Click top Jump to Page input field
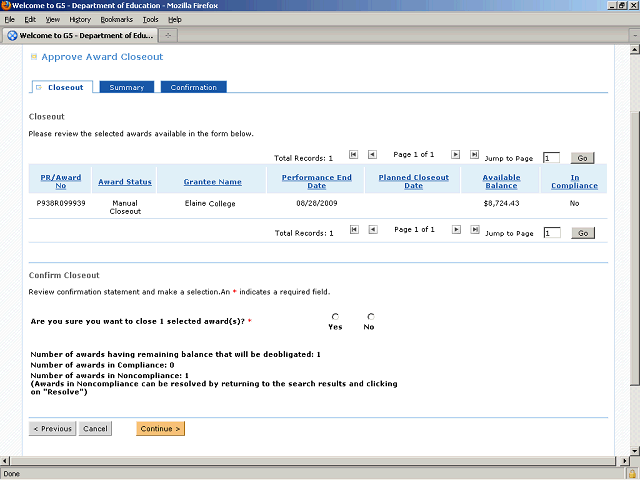This screenshot has width=640, height=480. click(x=551, y=158)
